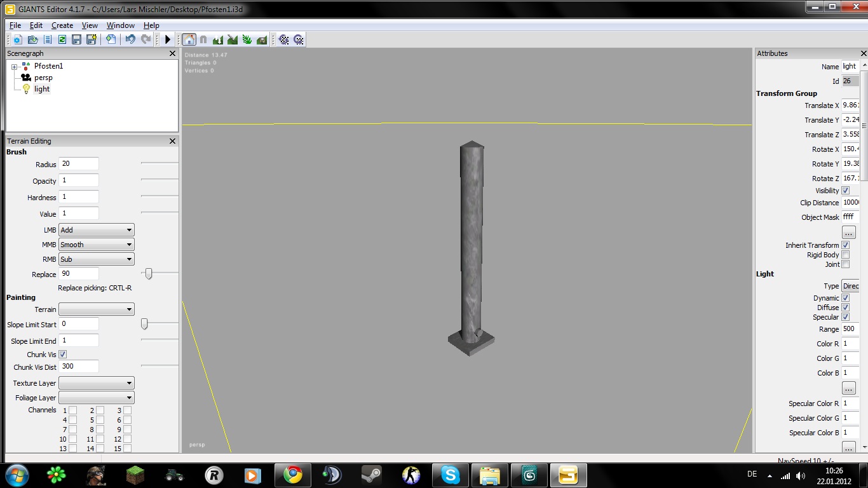Select the light item in Scenegraph
This screenshot has width=868, height=488.
tap(42, 89)
